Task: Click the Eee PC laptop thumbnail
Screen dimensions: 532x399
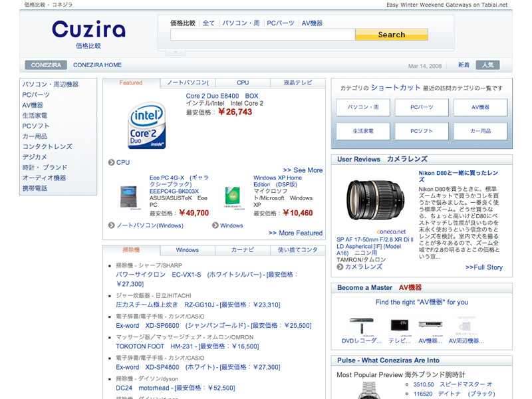Action: pos(129,197)
